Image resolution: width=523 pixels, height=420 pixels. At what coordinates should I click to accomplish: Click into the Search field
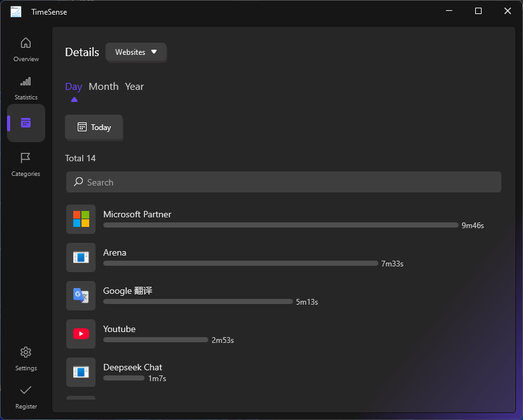click(x=283, y=182)
